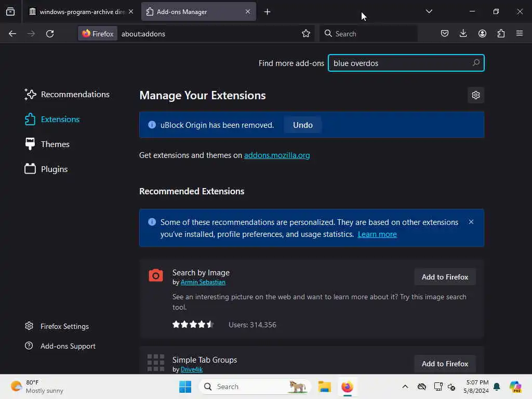Image resolution: width=532 pixels, height=399 pixels.
Task: Open the Downloads panel
Action: (x=463, y=33)
